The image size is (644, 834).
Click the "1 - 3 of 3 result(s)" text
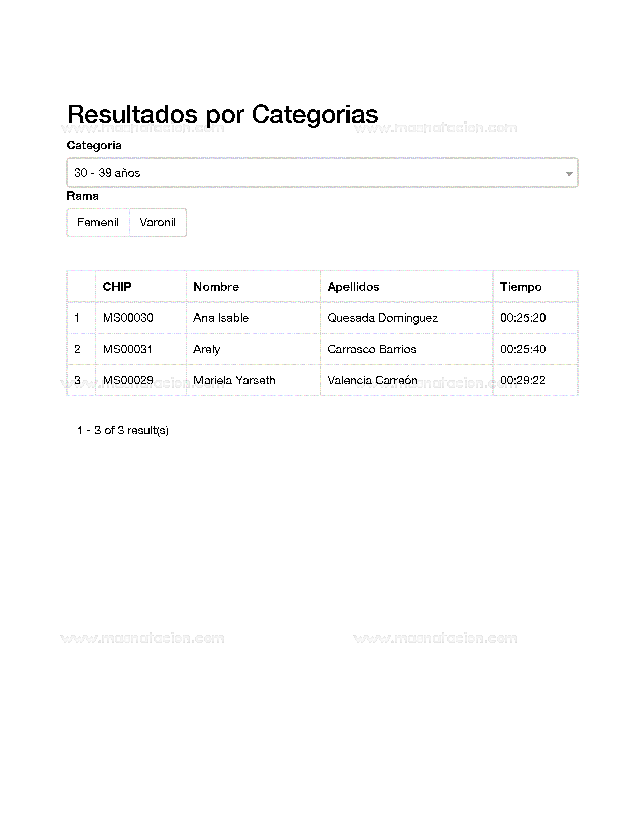point(123,430)
